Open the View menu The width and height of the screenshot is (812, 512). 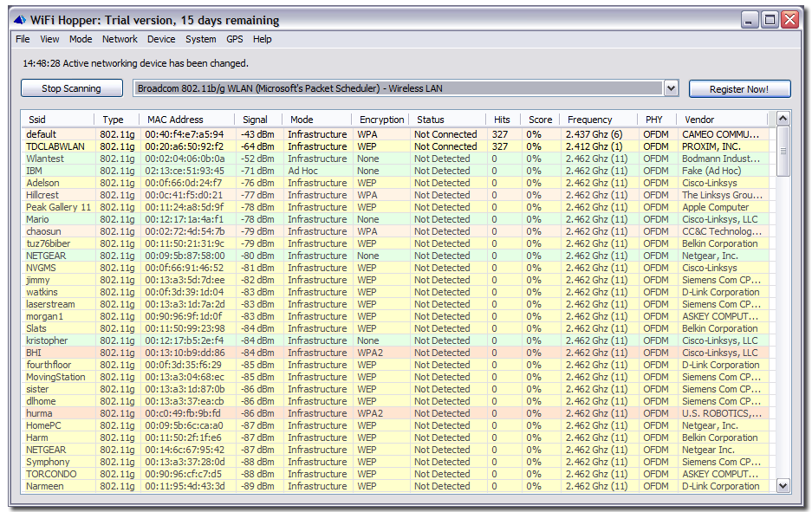[x=49, y=39]
